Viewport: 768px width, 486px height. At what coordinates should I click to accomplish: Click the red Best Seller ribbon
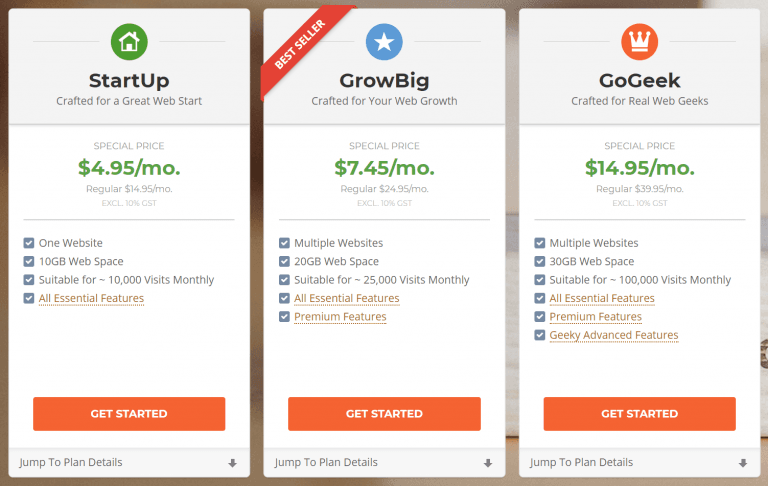[x=304, y=48]
